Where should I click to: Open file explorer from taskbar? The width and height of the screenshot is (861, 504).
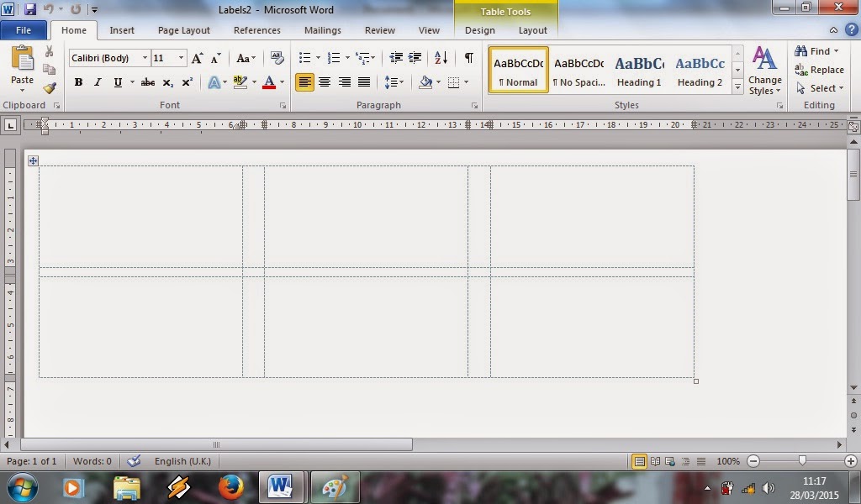(x=127, y=487)
